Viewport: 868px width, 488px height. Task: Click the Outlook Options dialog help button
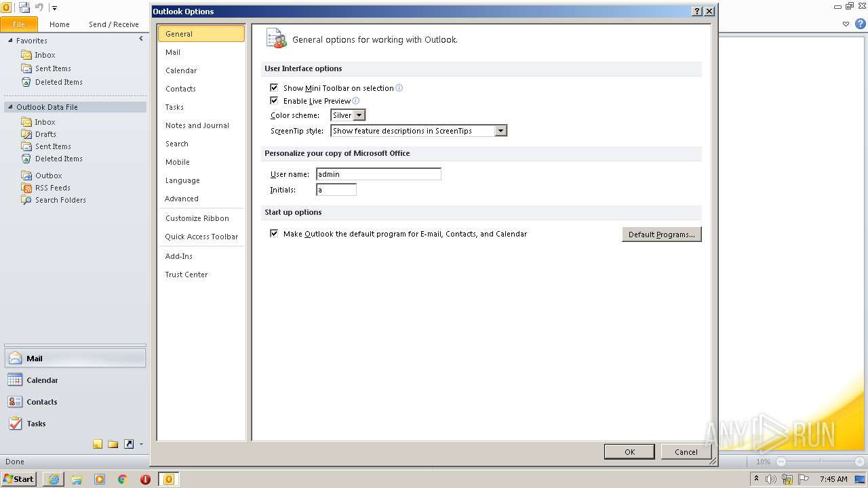click(697, 12)
